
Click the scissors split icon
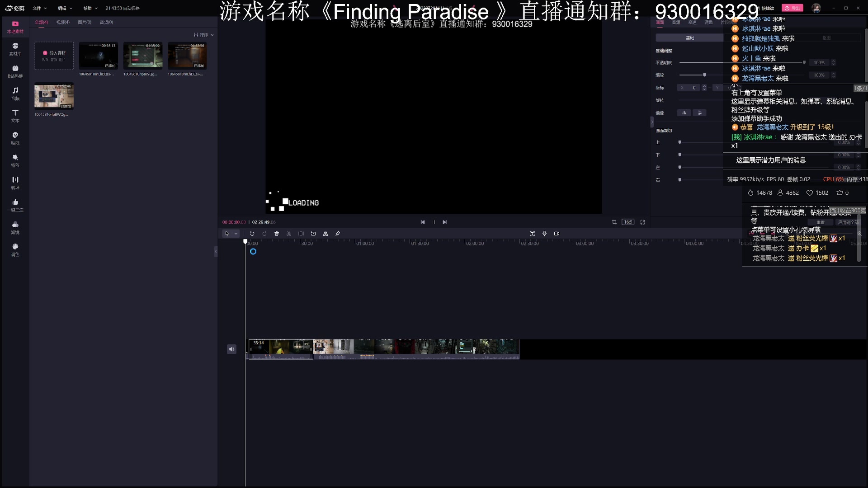[x=289, y=234]
